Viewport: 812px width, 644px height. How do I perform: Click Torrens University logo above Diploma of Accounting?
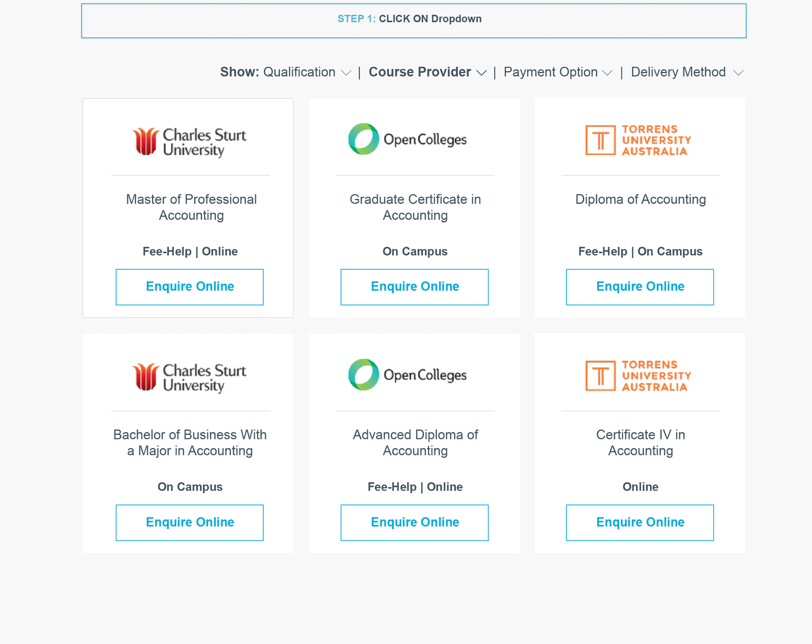coord(638,140)
